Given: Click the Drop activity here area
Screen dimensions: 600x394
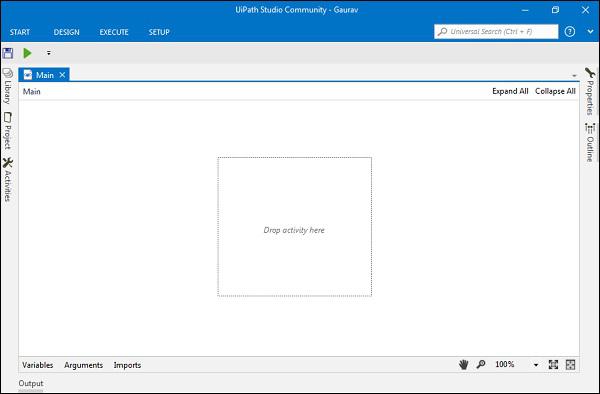Looking at the screenshot, I should (294, 226).
